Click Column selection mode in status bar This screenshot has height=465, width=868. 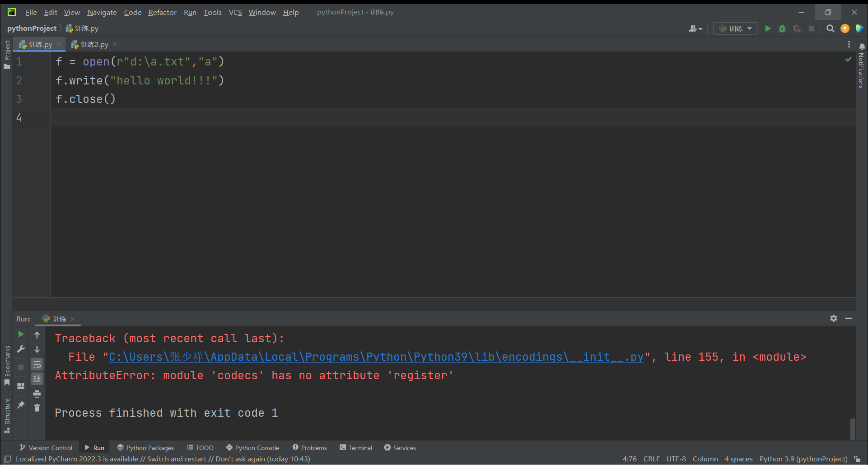[705, 459]
